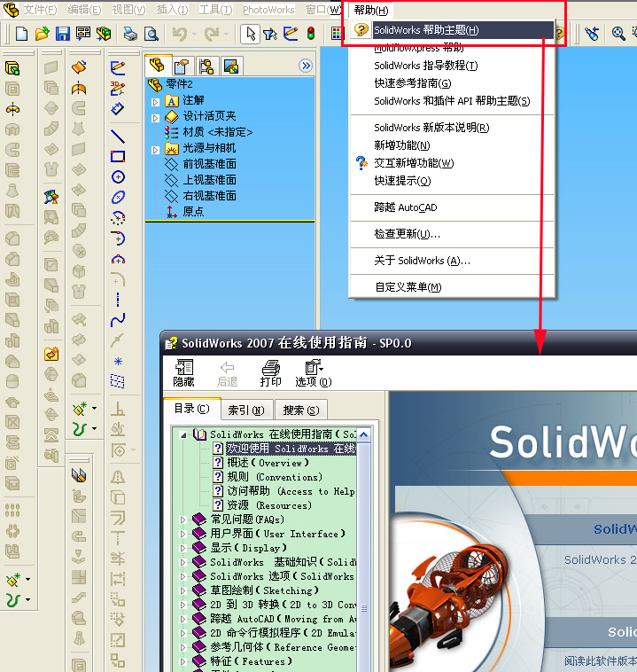Select the Spline sketch tool
The image size is (637, 672).
(118, 320)
